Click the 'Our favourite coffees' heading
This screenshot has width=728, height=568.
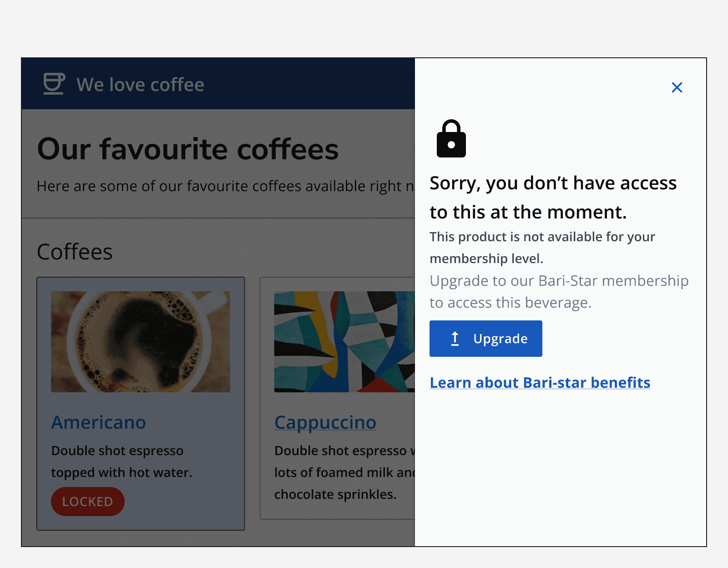pos(188,149)
